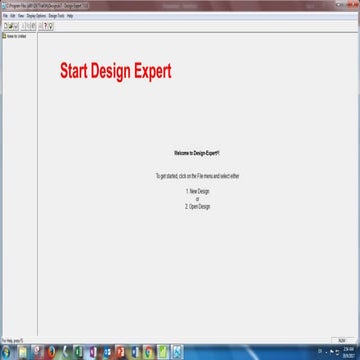Open Outlook from the taskbar
This screenshot has height=360, width=360.
point(107,352)
